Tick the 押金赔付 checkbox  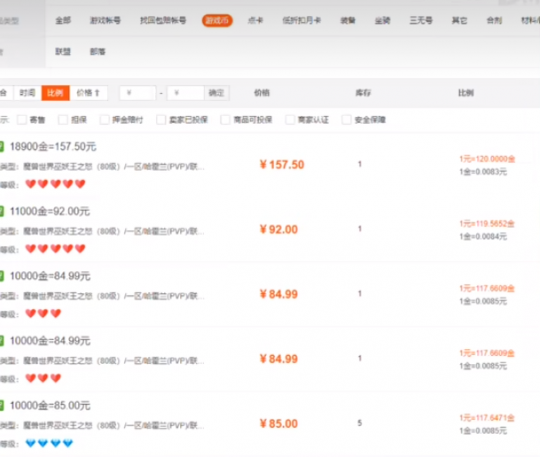coord(104,120)
